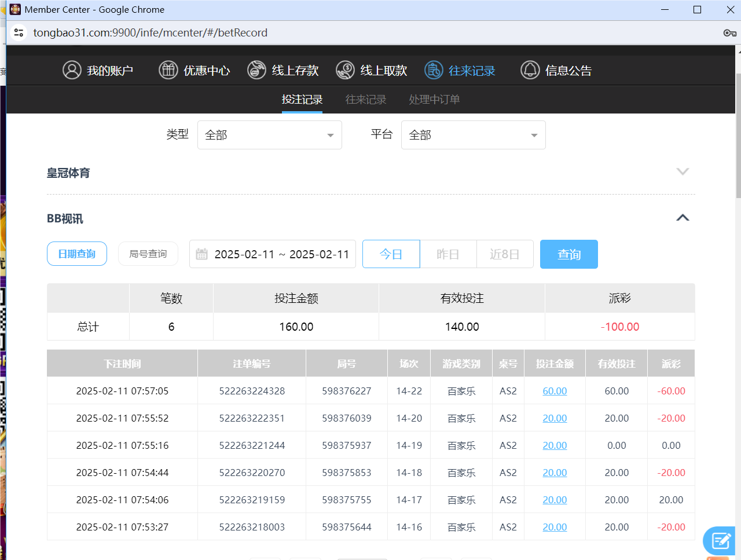This screenshot has height=560, width=741.
Task: Click the calendar icon in date range field
Action: (x=201, y=254)
